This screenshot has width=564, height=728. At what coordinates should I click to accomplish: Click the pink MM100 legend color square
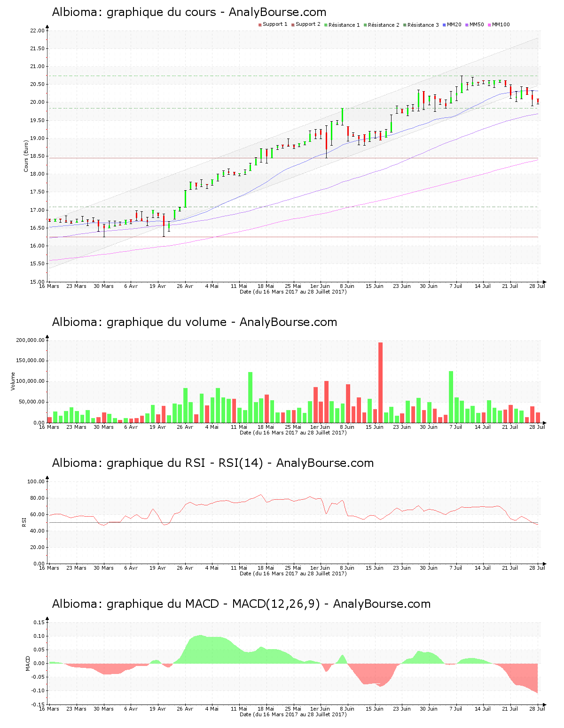(490, 25)
